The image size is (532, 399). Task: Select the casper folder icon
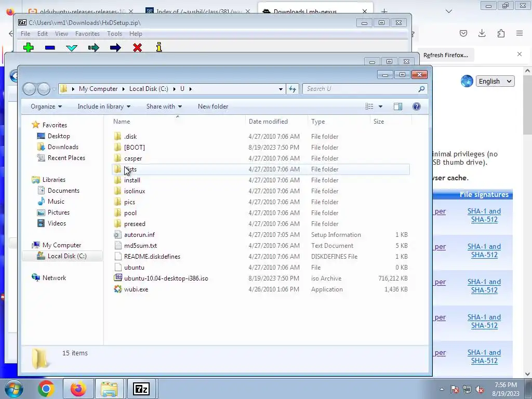tap(117, 158)
